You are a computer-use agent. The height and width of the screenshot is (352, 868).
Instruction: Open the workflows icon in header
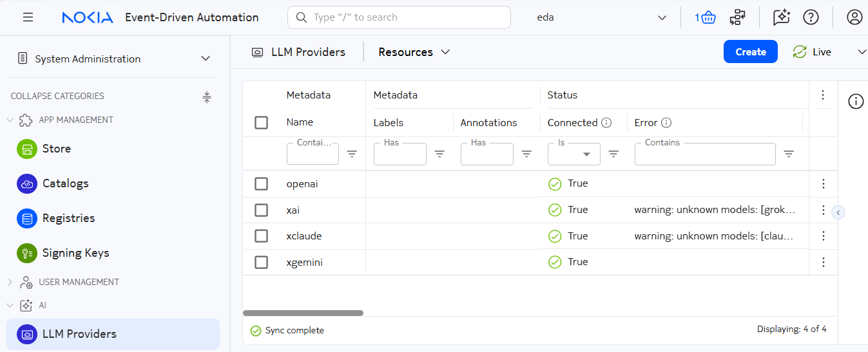click(738, 17)
